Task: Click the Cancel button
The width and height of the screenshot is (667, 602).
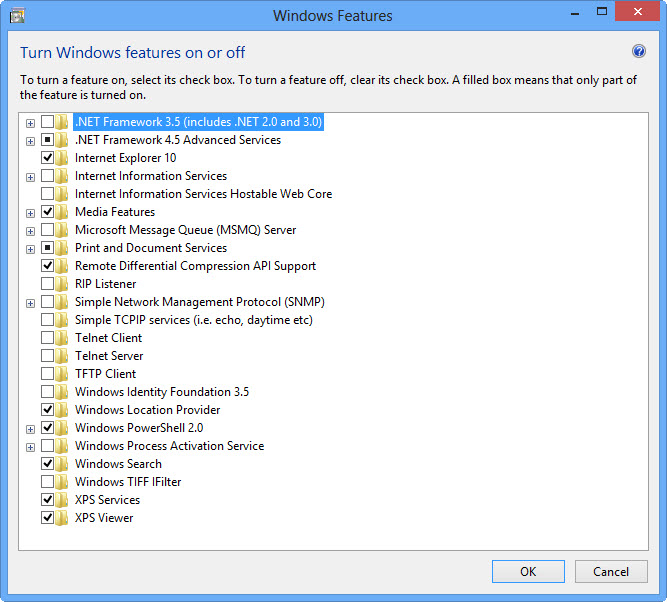Action: click(x=611, y=571)
